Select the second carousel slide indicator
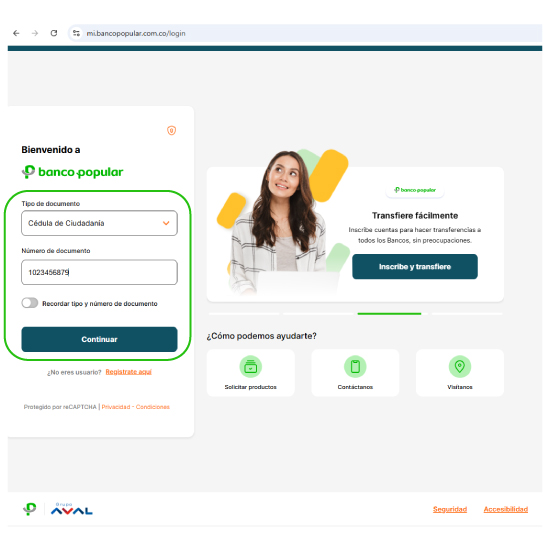550x550 pixels. pyautogui.click(x=318, y=314)
